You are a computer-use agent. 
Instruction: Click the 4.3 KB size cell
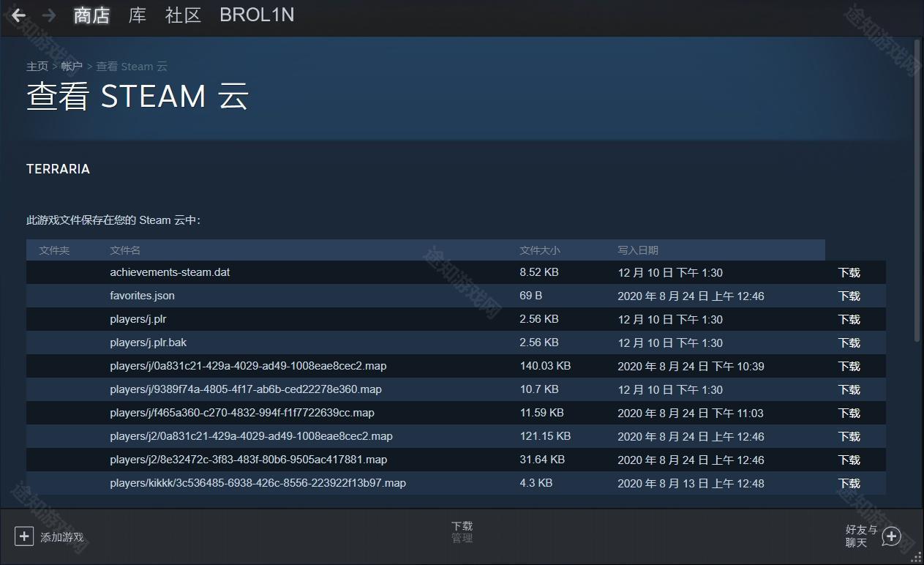tap(536, 483)
